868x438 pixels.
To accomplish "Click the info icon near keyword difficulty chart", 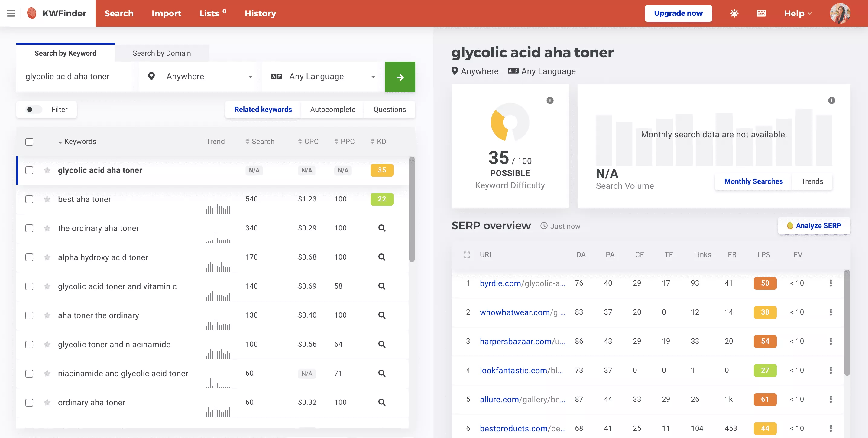I will click(549, 100).
